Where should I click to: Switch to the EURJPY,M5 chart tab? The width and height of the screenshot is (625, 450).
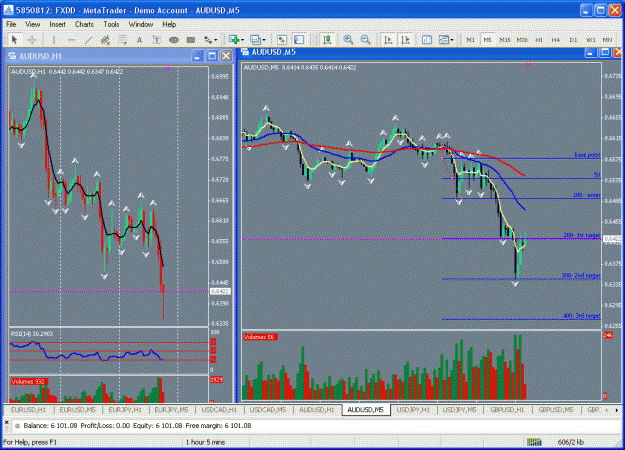pos(171,410)
